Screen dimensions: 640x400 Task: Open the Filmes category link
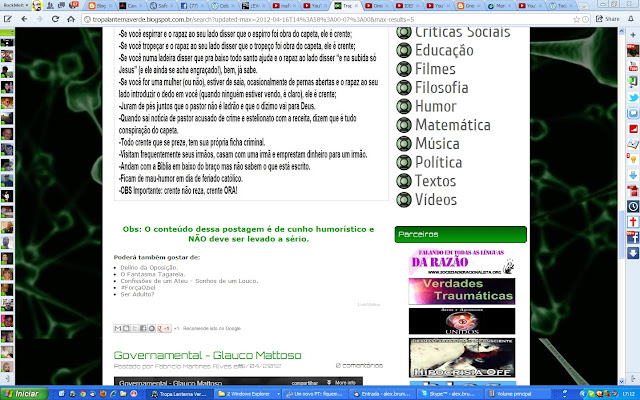point(435,69)
